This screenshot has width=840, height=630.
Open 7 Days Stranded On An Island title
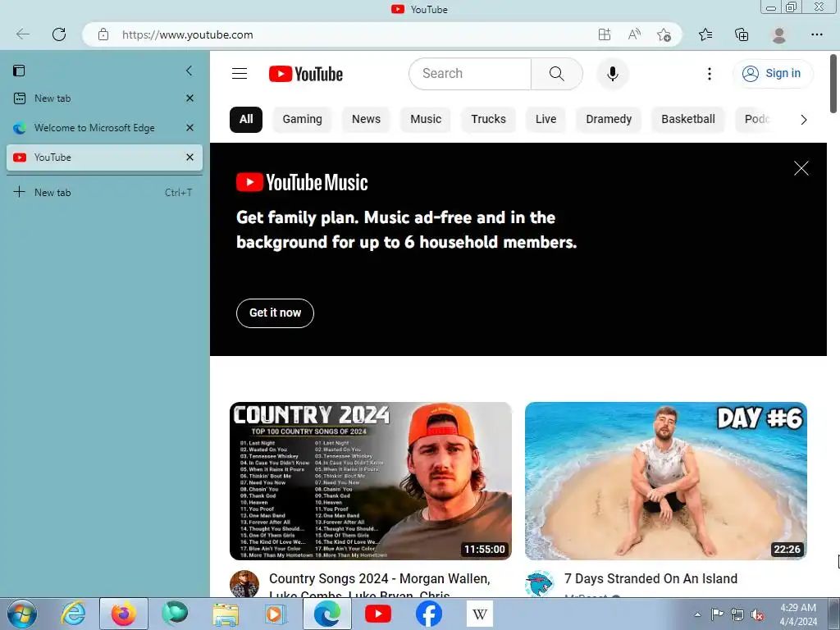click(651, 578)
